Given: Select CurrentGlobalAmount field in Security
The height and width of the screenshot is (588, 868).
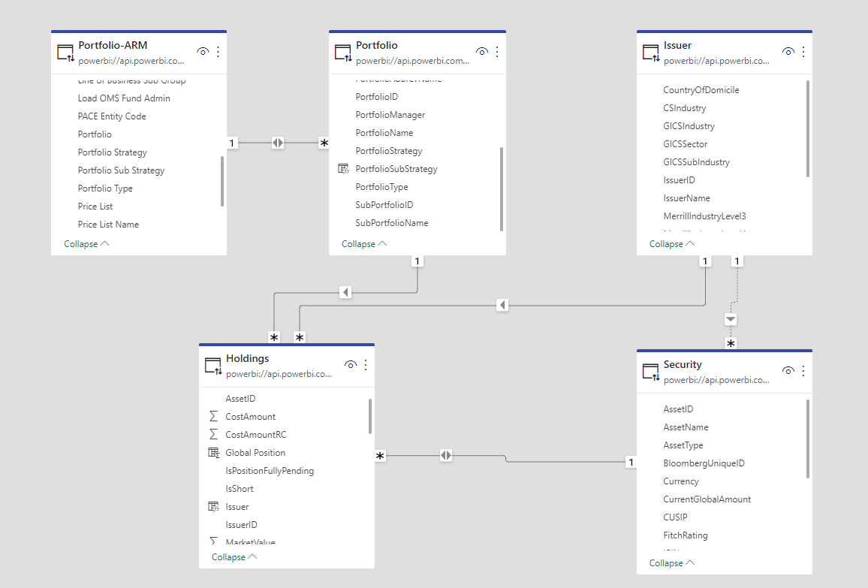Looking at the screenshot, I should pos(707,499).
